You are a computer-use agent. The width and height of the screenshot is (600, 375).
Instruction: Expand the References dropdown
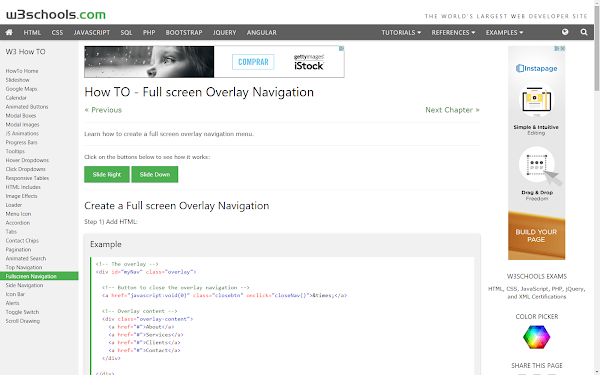point(453,33)
